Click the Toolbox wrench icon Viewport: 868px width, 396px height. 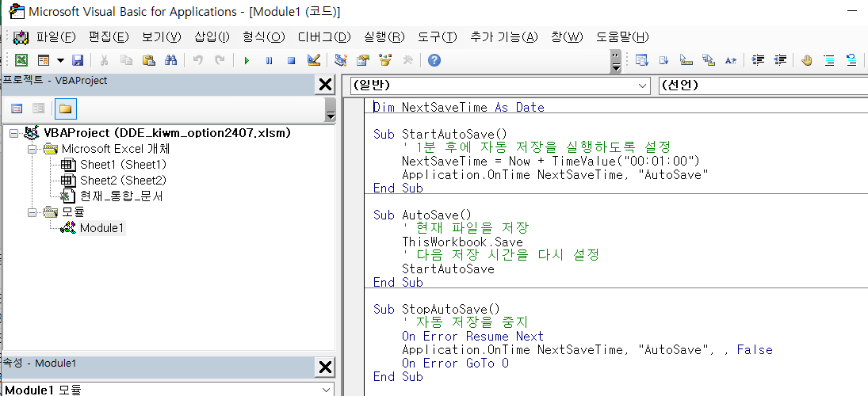(407, 60)
